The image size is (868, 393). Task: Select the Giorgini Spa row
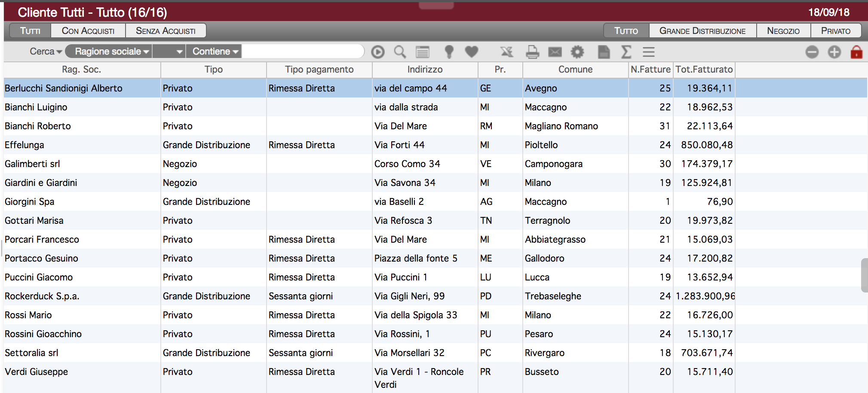(436, 201)
